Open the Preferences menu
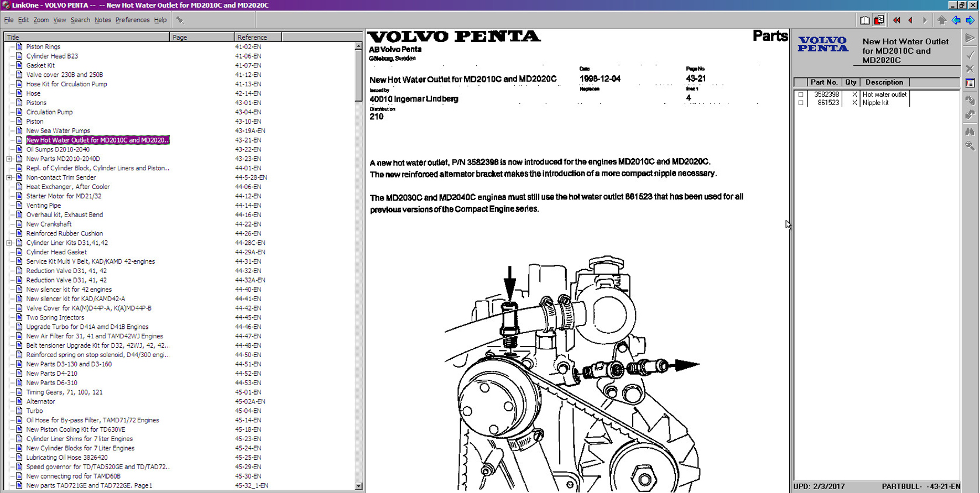This screenshot has width=980, height=493. [132, 20]
